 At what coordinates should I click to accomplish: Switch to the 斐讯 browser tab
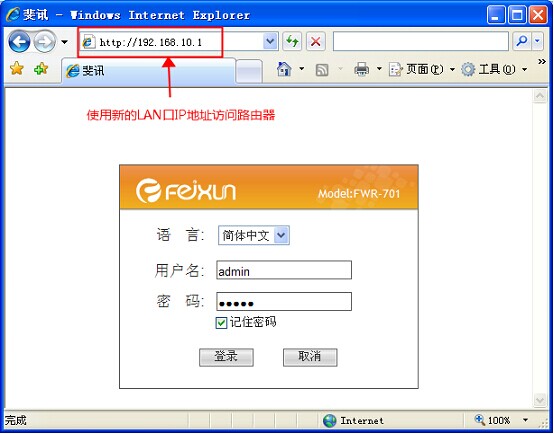click(x=148, y=71)
